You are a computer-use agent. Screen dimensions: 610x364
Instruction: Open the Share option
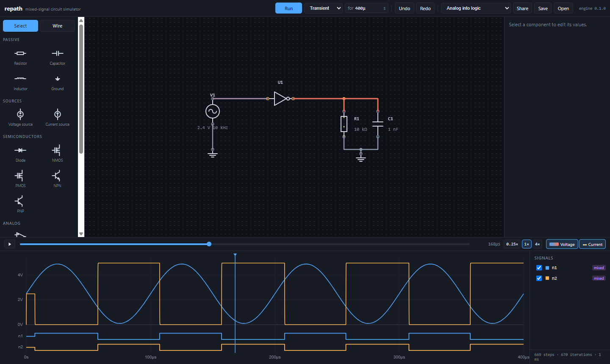click(x=522, y=8)
